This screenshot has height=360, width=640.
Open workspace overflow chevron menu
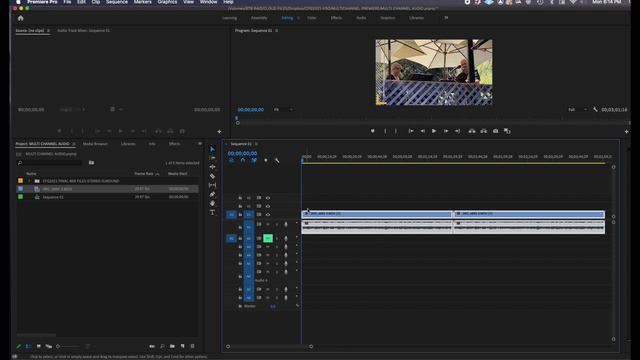coord(446,18)
